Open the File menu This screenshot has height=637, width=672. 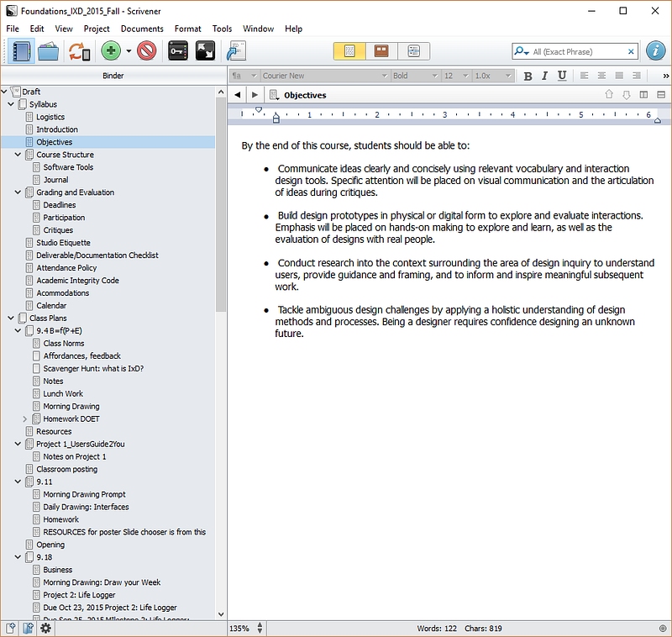click(13, 29)
